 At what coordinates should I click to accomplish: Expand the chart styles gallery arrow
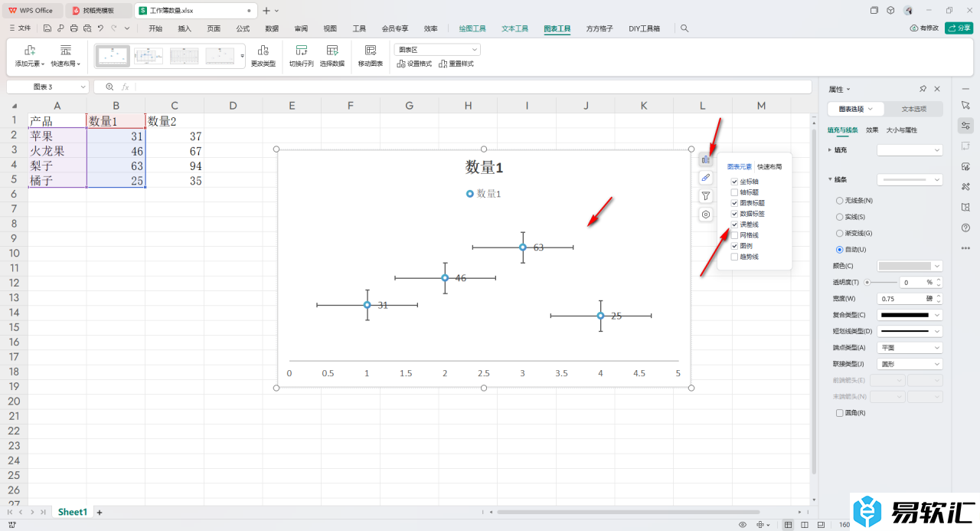(x=243, y=56)
